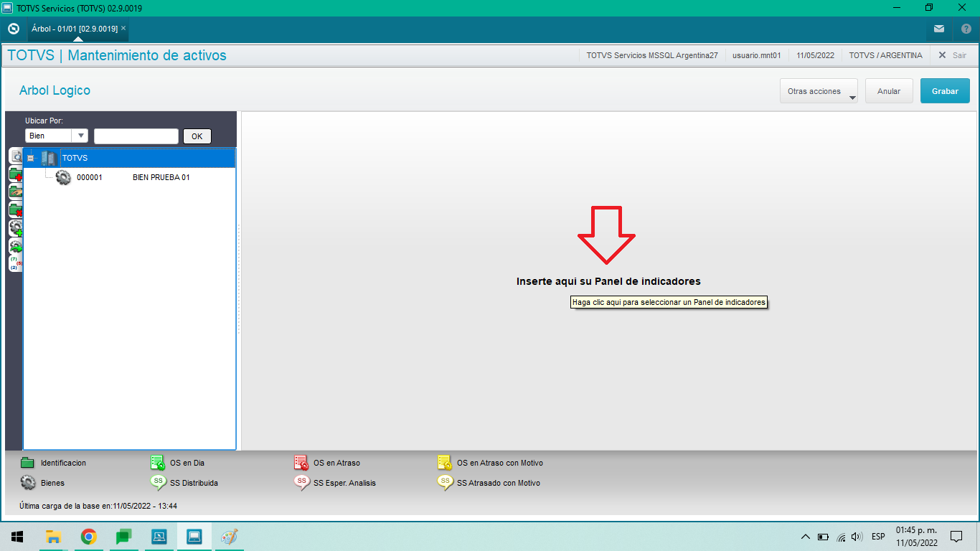Click the 'Última carga de la base' status text

pos(98,506)
